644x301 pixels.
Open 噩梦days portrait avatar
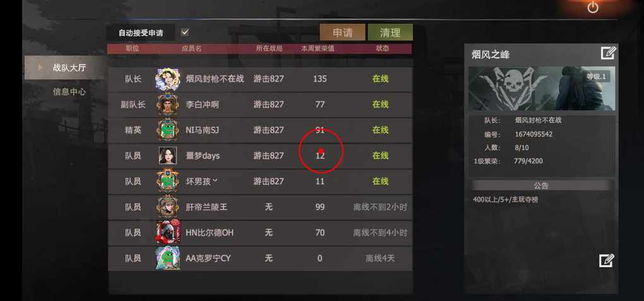[167, 156]
